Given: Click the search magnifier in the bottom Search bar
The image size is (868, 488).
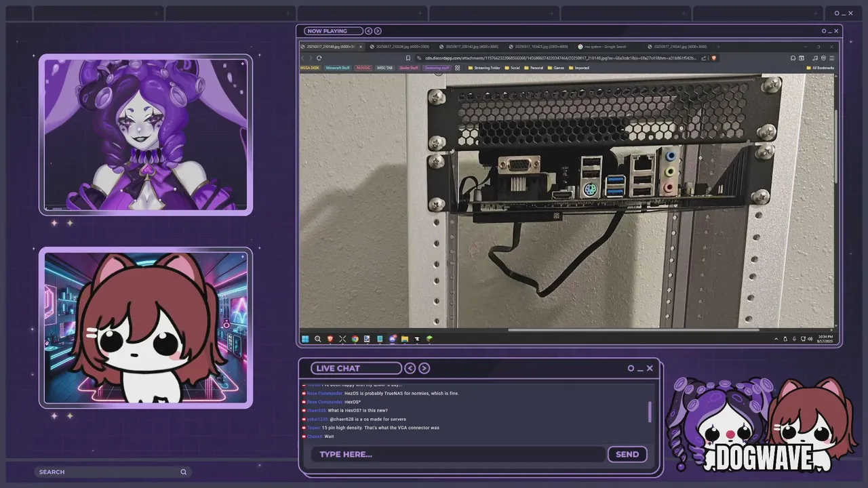Looking at the screenshot, I should pos(183,472).
